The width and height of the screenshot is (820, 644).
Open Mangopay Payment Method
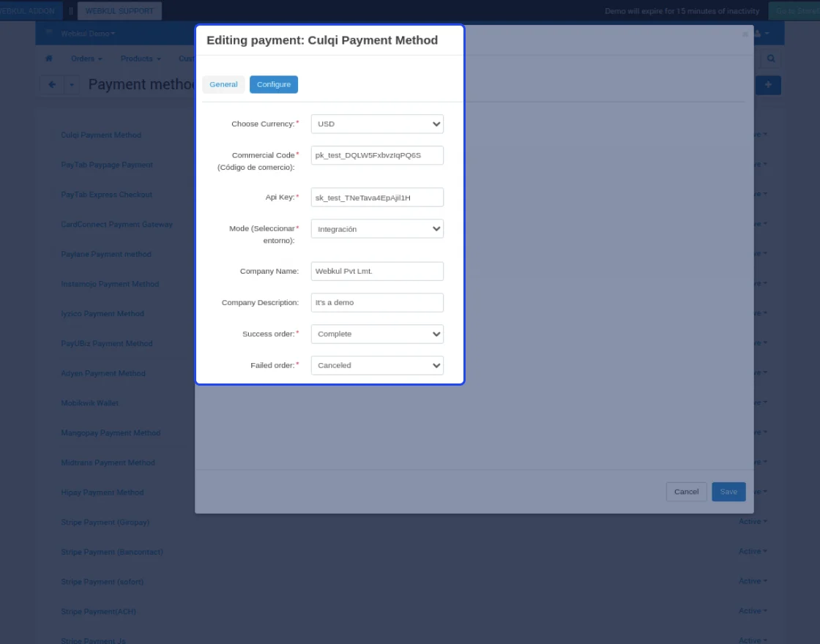pos(111,433)
